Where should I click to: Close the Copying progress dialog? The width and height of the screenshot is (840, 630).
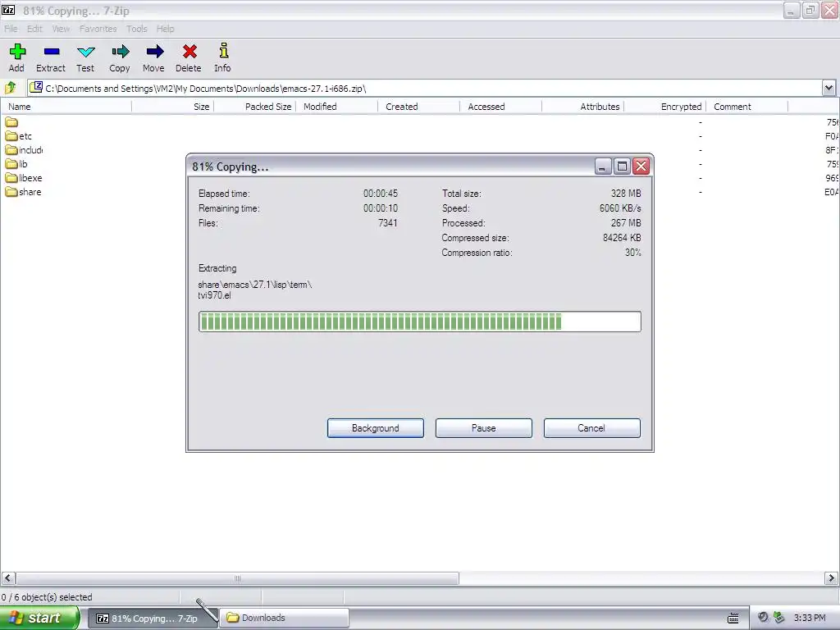point(641,167)
